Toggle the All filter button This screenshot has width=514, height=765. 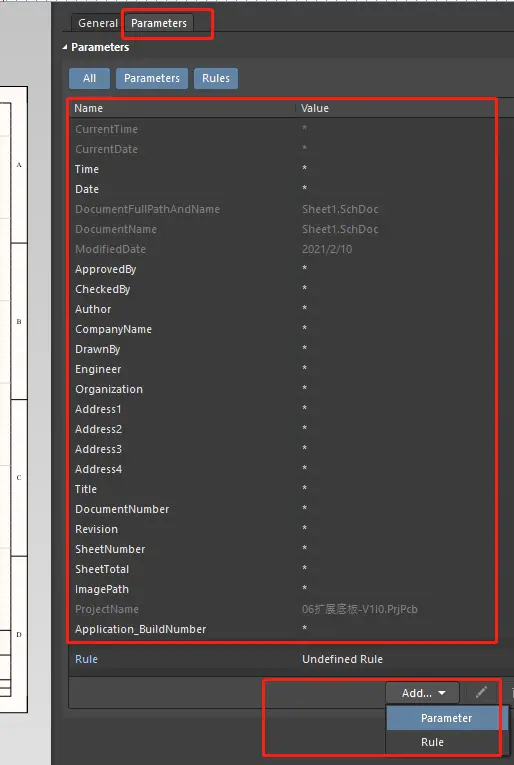[x=89, y=78]
